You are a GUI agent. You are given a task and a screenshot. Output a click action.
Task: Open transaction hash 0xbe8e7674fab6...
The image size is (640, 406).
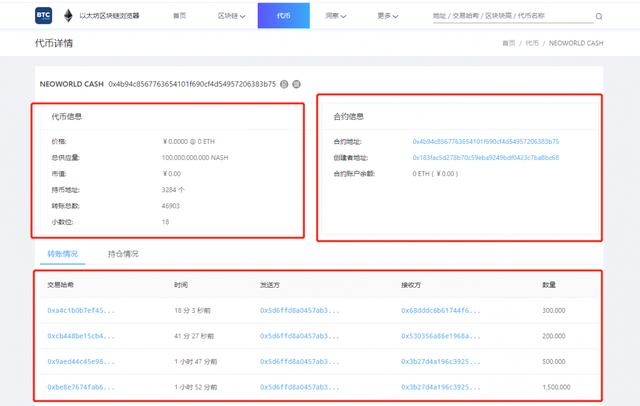[x=81, y=387]
